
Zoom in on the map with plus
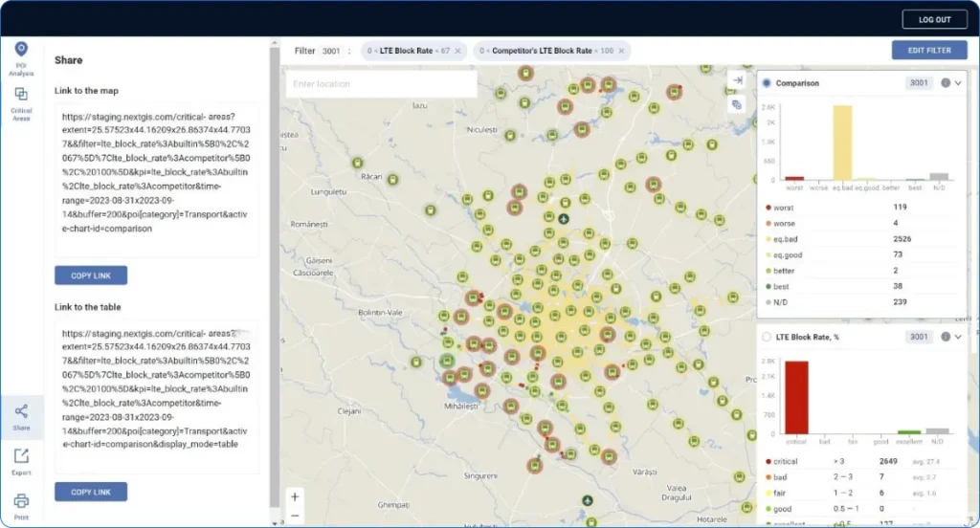[x=295, y=497]
